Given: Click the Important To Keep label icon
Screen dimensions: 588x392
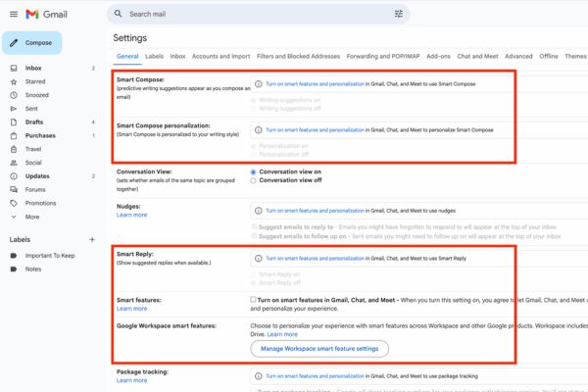Looking at the screenshot, I should 14,256.
